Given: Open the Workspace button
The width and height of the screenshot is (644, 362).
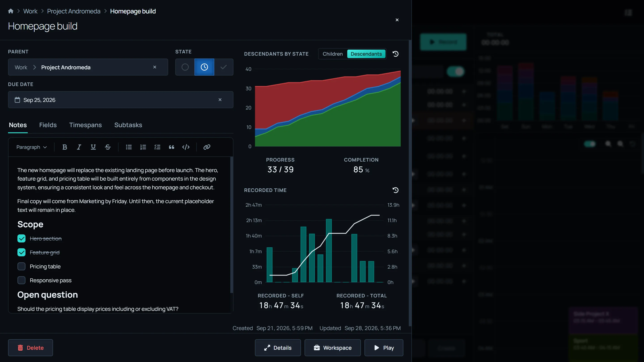Looking at the screenshot, I should (333, 347).
